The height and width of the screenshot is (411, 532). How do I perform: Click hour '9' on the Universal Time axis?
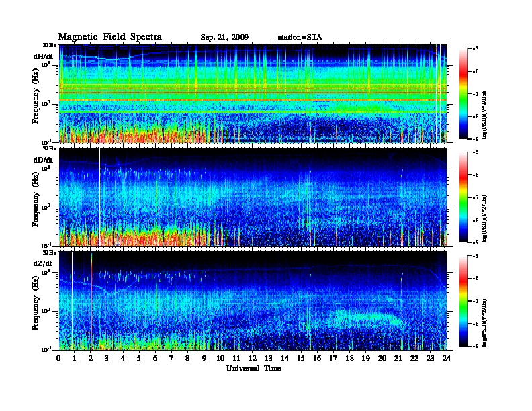(x=204, y=358)
